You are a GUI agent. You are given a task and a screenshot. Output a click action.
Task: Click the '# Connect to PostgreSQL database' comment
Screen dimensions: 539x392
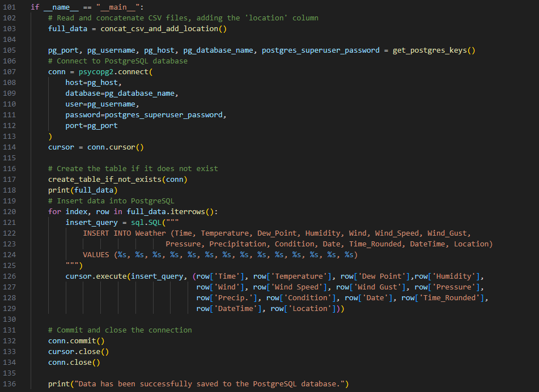pyautogui.click(x=117, y=61)
